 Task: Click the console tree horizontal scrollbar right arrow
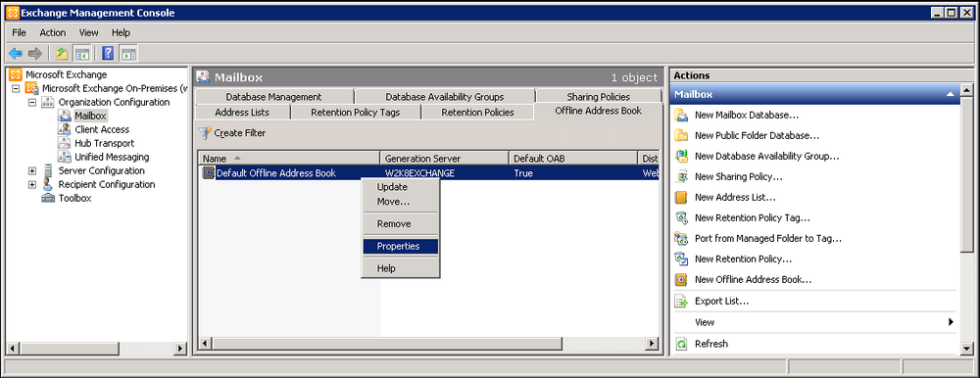tap(180, 348)
